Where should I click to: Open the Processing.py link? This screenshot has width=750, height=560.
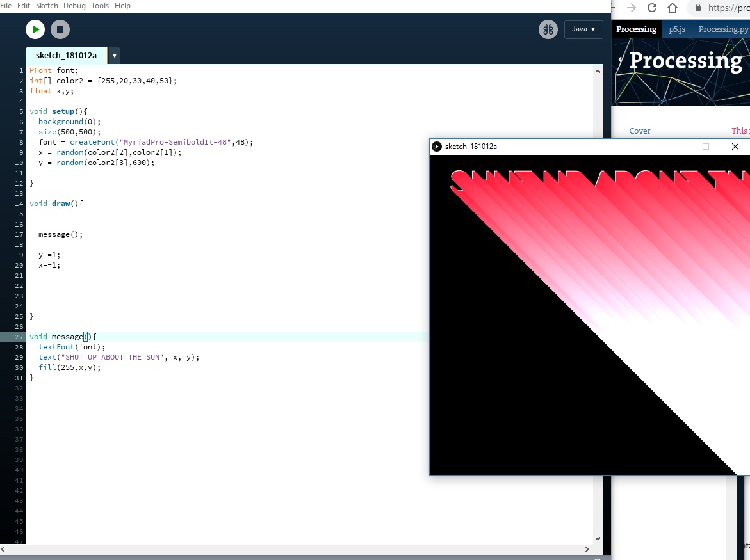(x=723, y=29)
